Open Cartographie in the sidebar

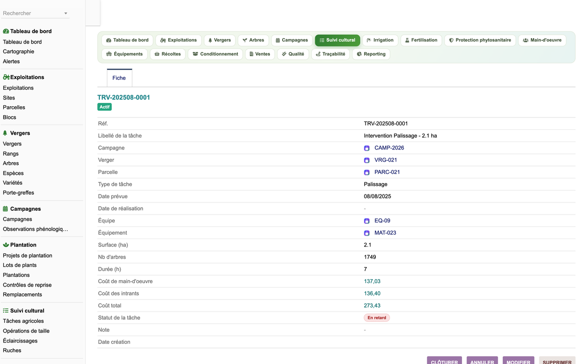click(19, 51)
